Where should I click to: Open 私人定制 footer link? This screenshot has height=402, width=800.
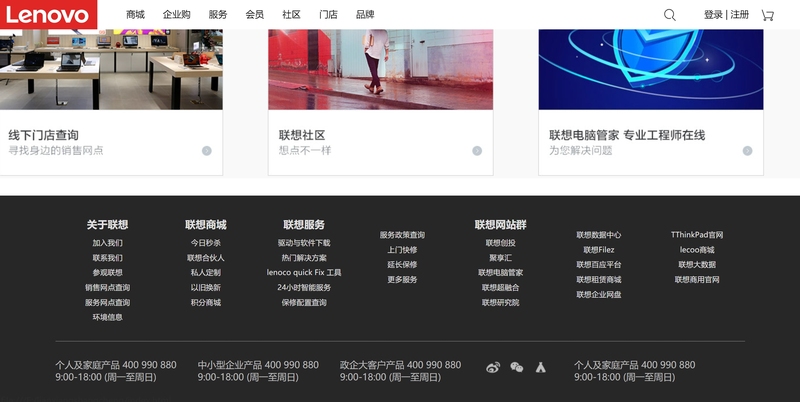pyautogui.click(x=206, y=272)
